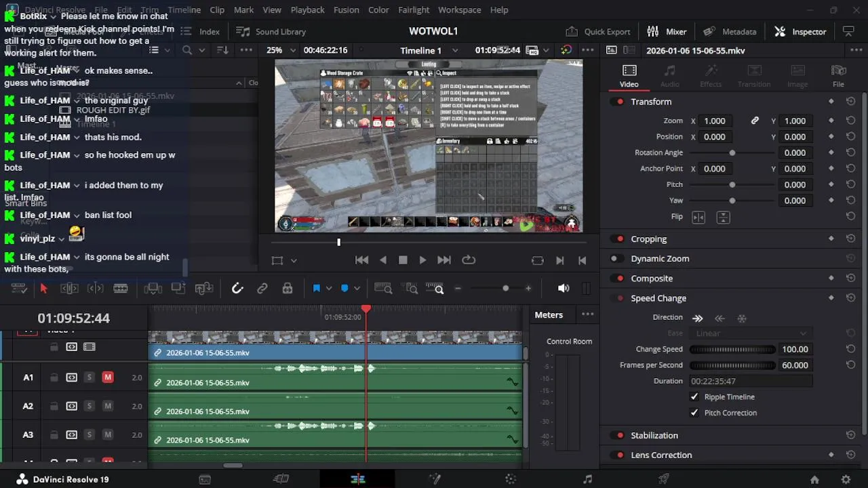The height and width of the screenshot is (488, 868).
Task: Open viewer bypass color grades icon
Action: (x=566, y=50)
